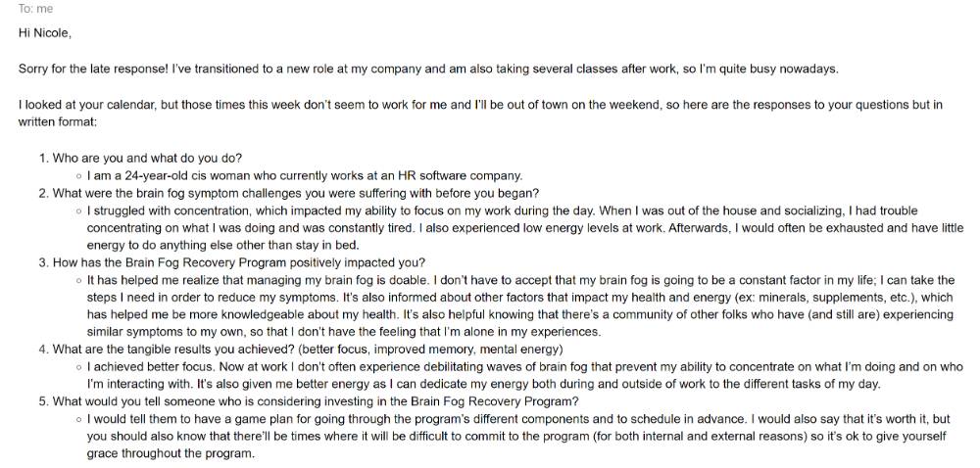Click the line "energy to do anything else other than stay in bed"
Image resolution: width=980 pixels, height=468 pixels.
pos(223,246)
